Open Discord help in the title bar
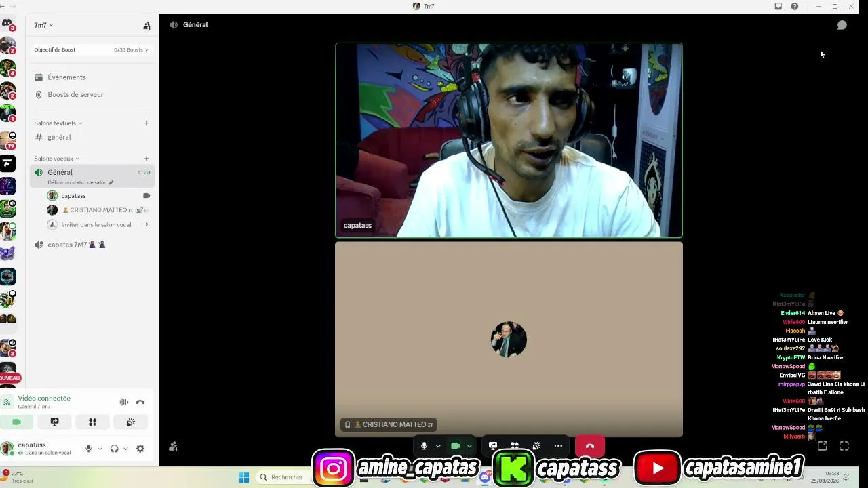 pos(795,7)
